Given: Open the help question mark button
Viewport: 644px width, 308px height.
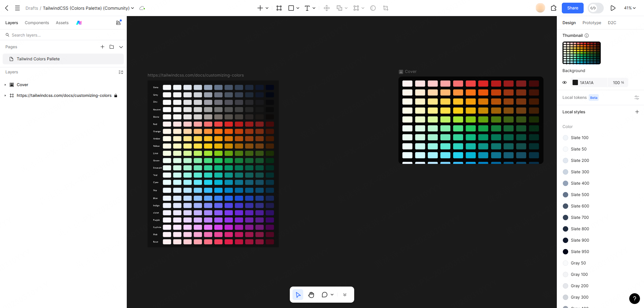Looking at the screenshot, I should tap(634, 298).
